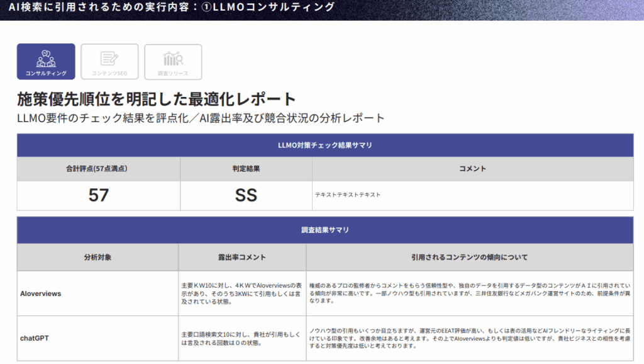The height and width of the screenshot is (364, 644).
Task: Open the コンテンツSEO document icon tab
Action: click(x=109, y=61)
